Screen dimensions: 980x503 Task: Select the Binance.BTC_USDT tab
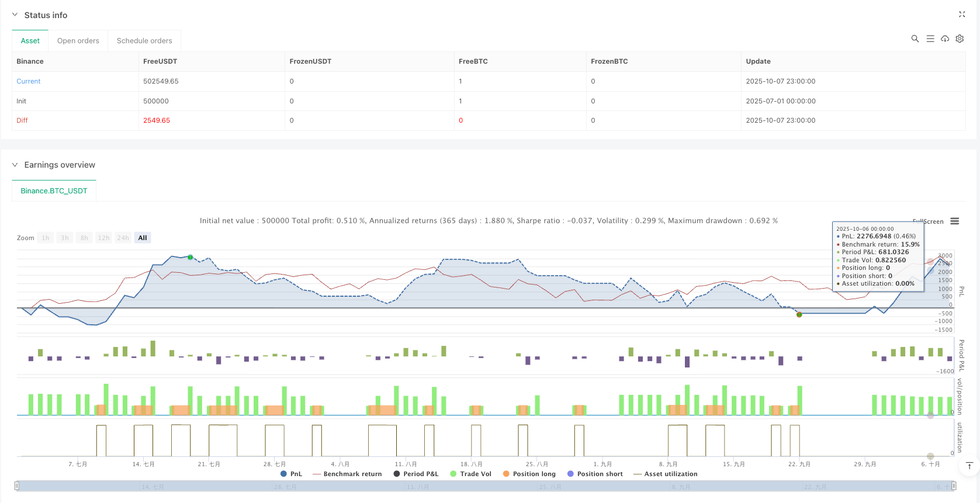pyautogui.click(x=54, y=191)
